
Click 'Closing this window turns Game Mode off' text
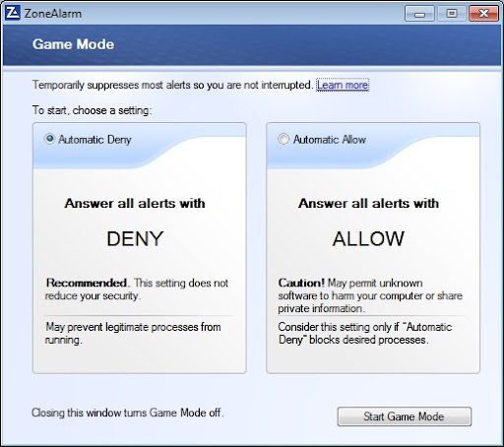click(128, 413)
